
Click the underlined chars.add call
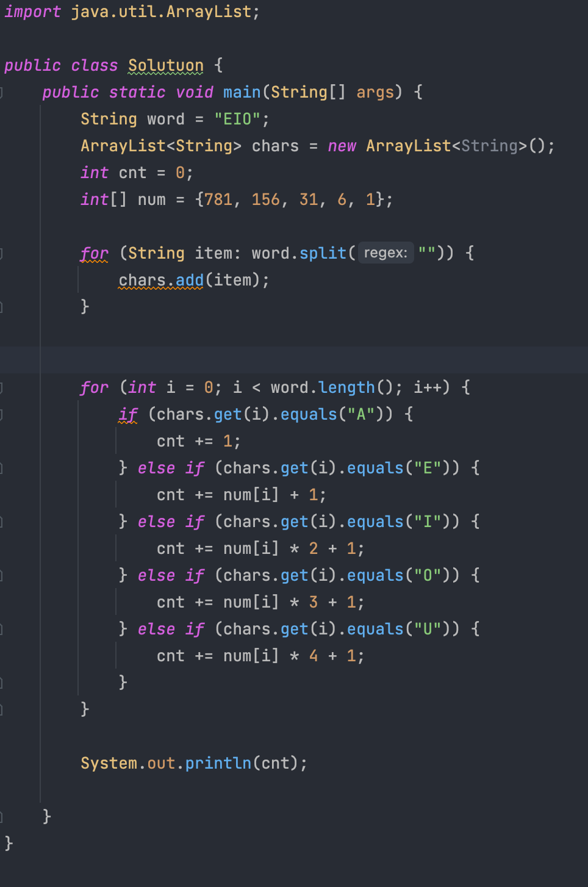pyautogui.click(x=161, y=280)
